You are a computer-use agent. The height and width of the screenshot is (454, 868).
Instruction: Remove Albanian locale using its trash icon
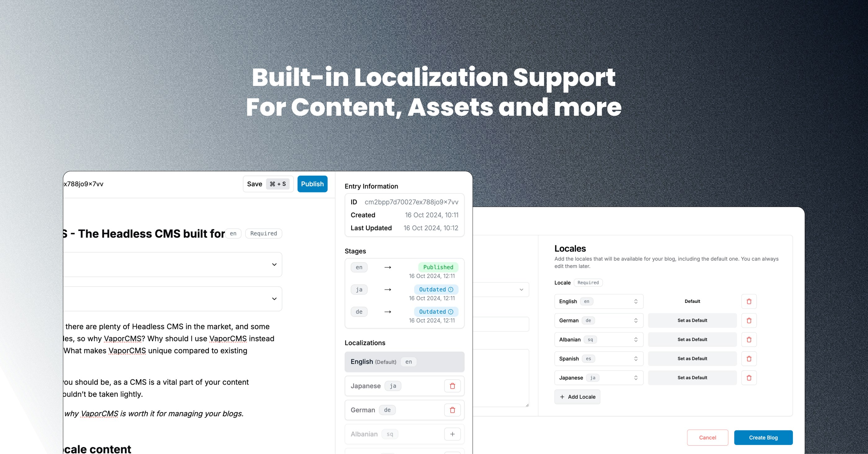[749, 340]
